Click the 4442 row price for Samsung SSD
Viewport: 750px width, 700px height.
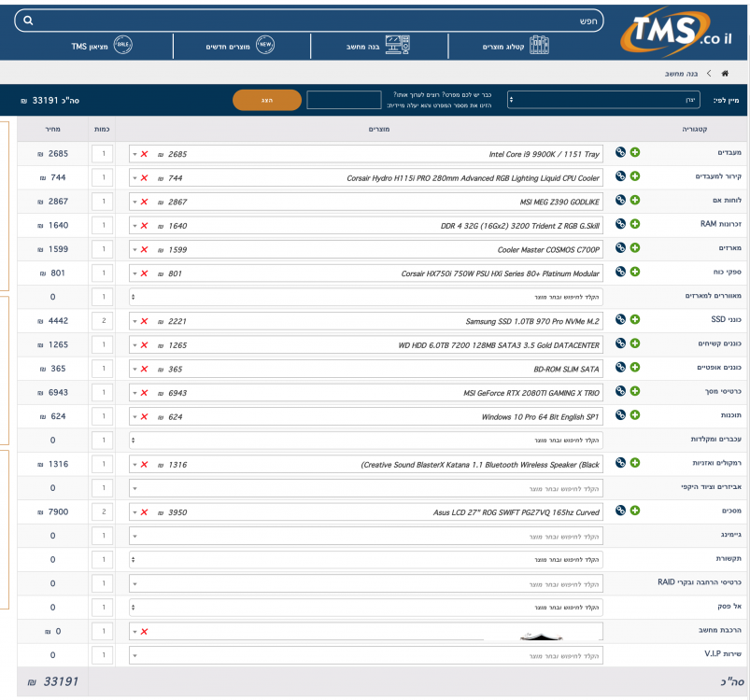pyautogui.click(x=52, y=321)
